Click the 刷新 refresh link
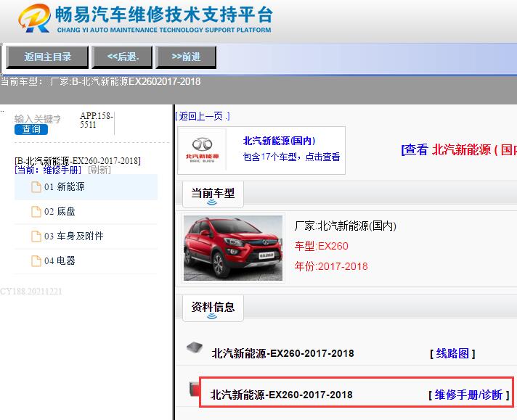The width and height of the screenshot is (517, 420). point(99,170)
